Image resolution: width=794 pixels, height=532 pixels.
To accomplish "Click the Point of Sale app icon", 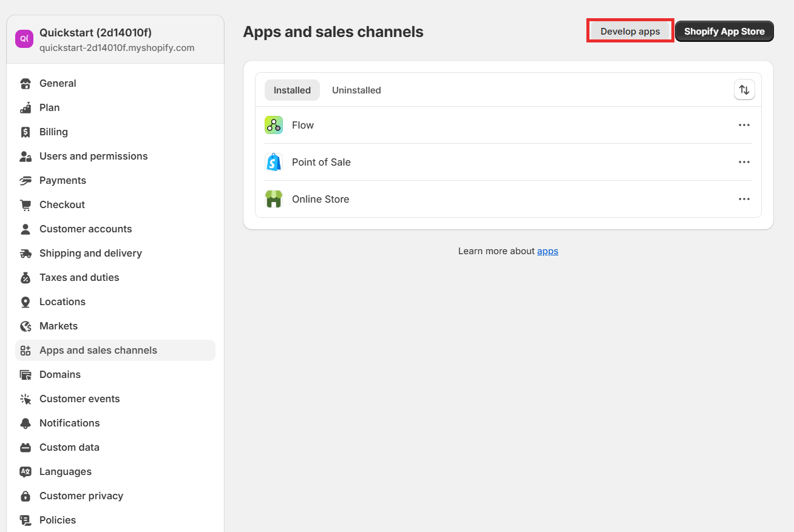I will (x=274, y=162).
